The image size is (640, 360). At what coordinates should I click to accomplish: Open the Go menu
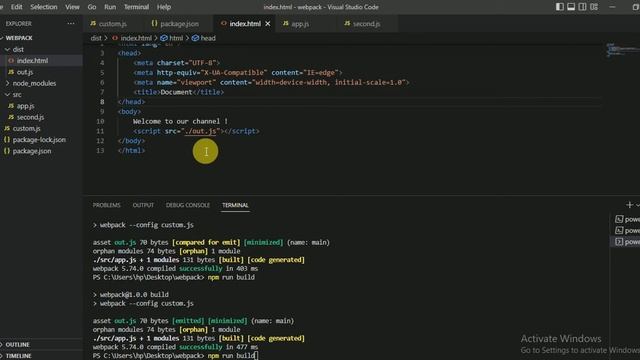[x=92, y=7]
